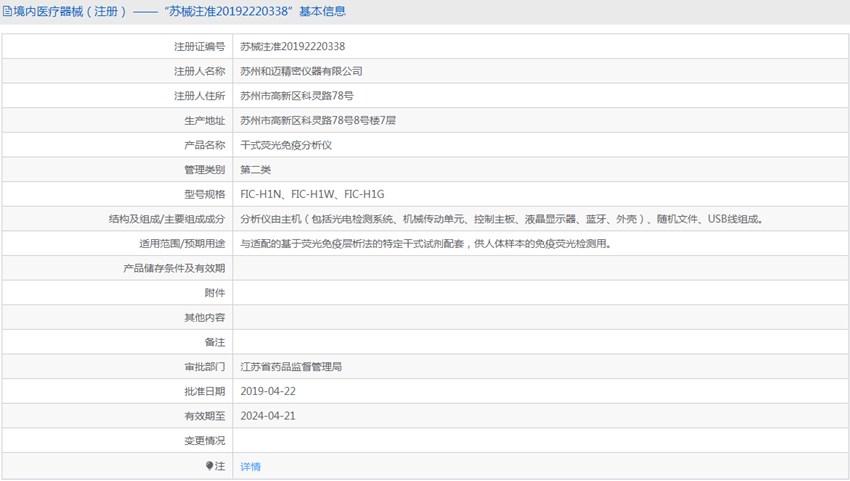
Task: Select registrant name 苏州和迈精密仪器有限公司
Action: (301, 71)
